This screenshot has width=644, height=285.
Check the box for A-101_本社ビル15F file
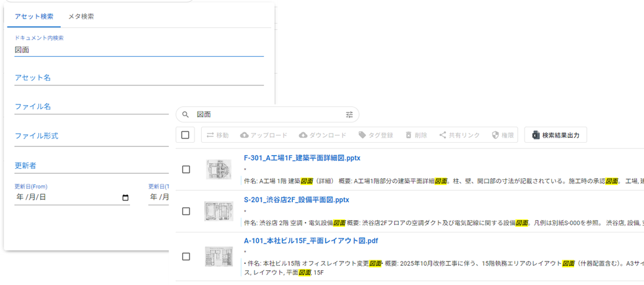[186, 256]
